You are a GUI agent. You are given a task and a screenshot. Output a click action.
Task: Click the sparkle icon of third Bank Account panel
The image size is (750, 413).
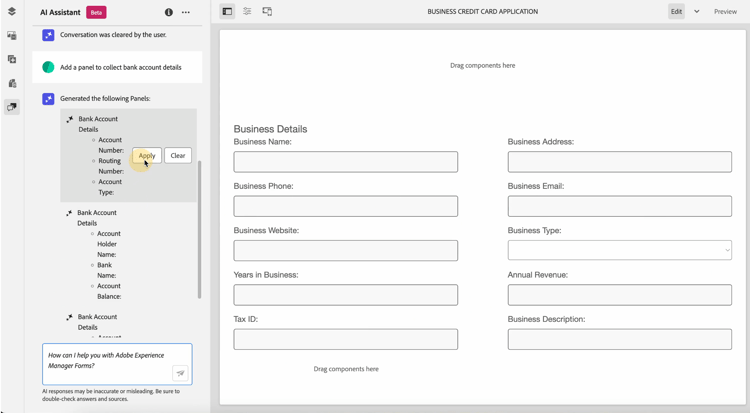(x=69, y=317)
